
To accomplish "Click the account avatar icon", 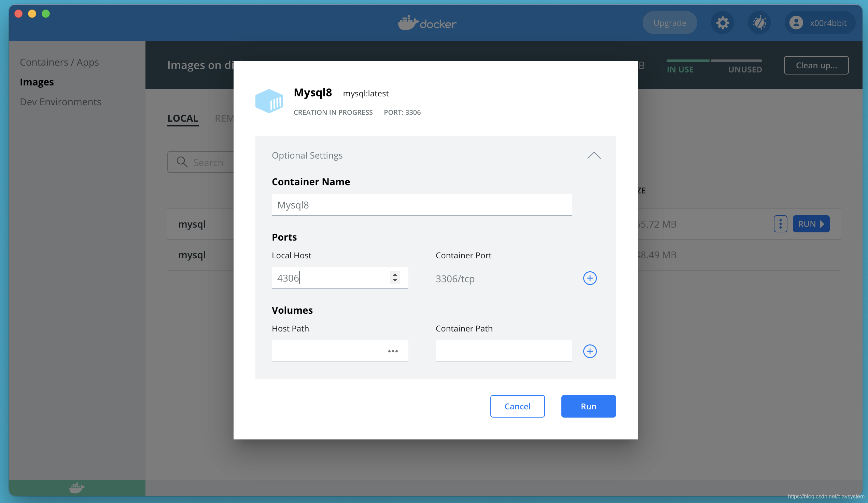I will point(796,23).
